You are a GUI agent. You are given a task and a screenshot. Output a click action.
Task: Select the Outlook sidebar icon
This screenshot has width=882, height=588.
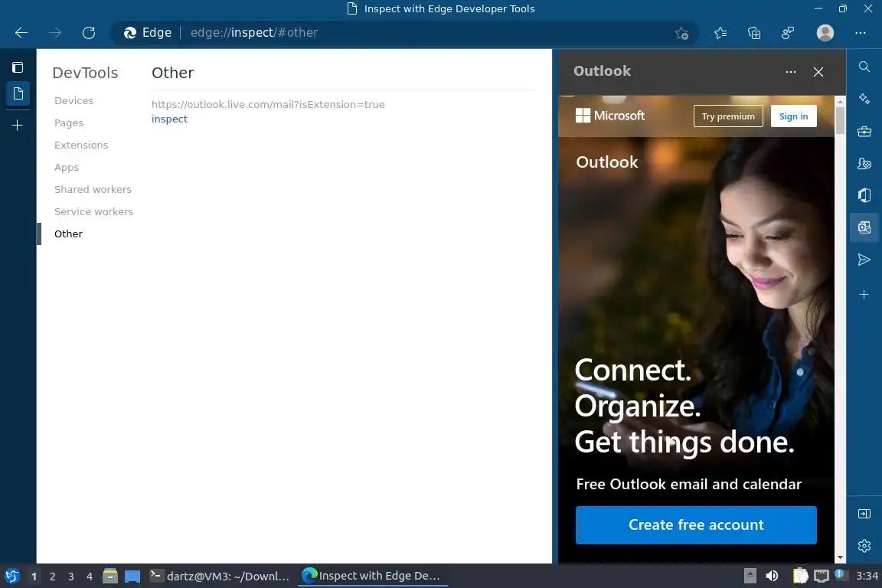tap(864, 227)
